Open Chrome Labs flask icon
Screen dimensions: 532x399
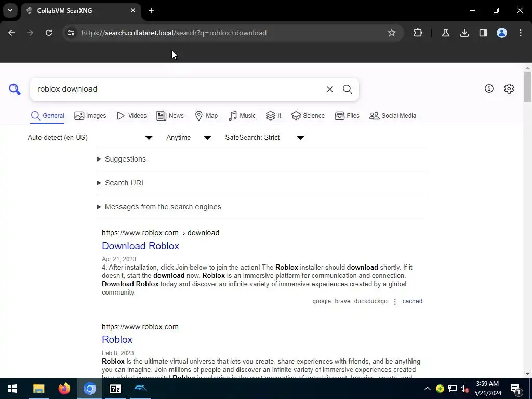[445, 33]
